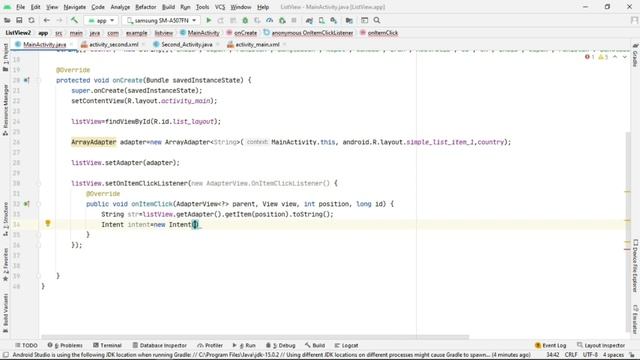
Task: Click the Project Structure folder icon
Action: click(349, 20)
